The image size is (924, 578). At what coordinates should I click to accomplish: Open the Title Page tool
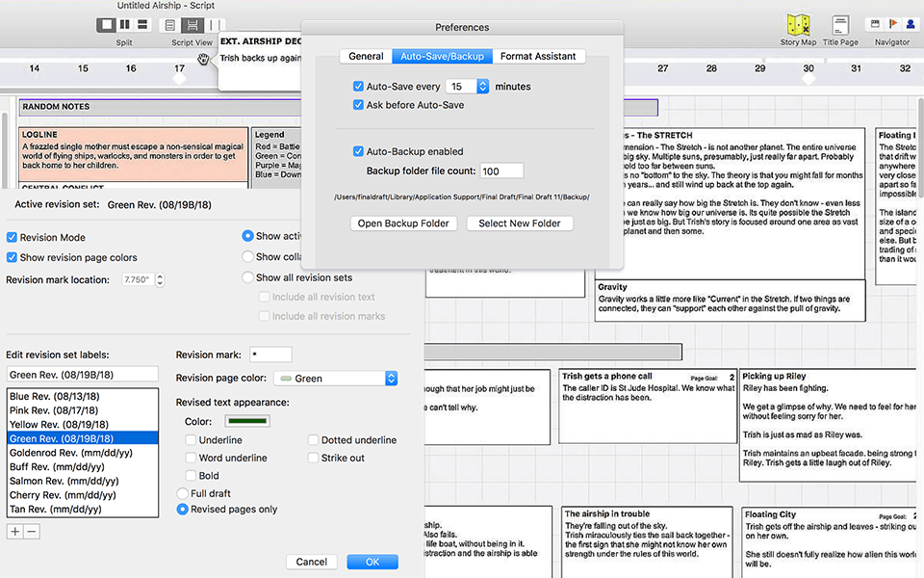point(841,25)
